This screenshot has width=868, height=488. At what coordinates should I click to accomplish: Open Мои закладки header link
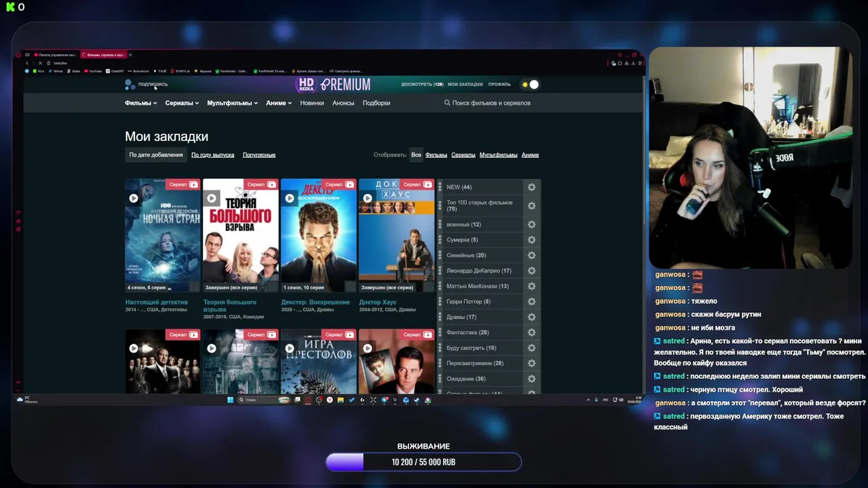pyautogui.click(x=465, y=85)
